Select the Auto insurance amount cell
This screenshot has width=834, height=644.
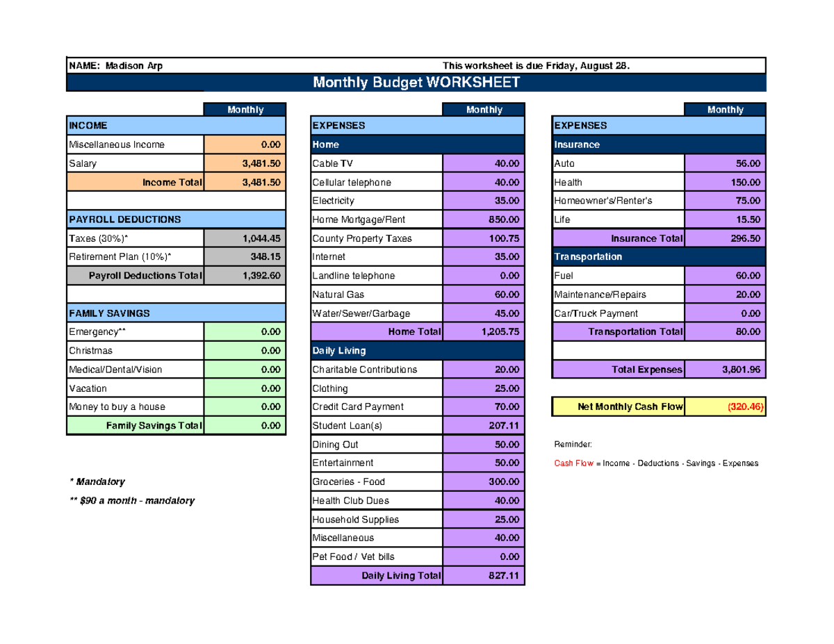[724, 163]
